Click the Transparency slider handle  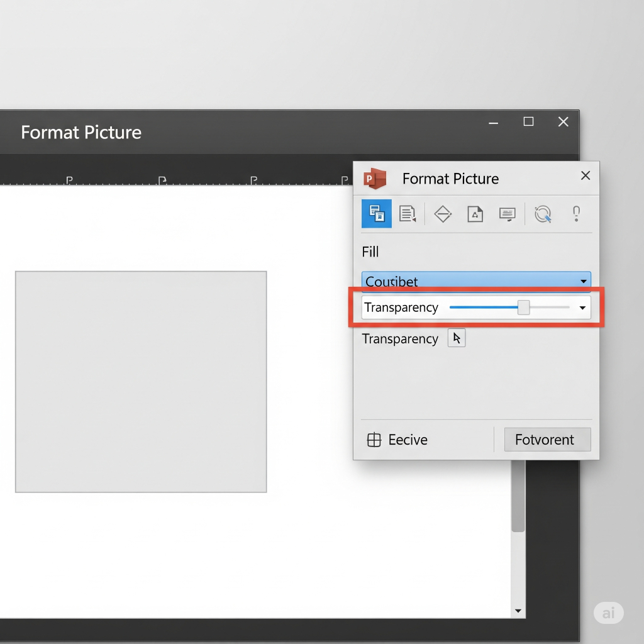click(x=523, y=308)
